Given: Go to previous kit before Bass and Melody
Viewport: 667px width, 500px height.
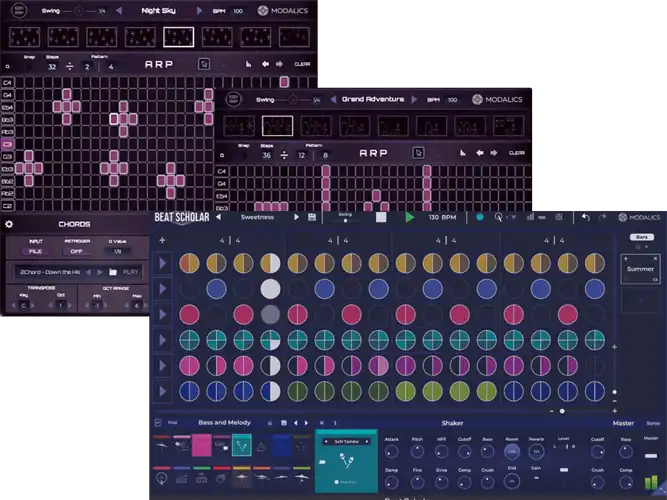Looking at the screenshot, I should (x=296, y=423).
